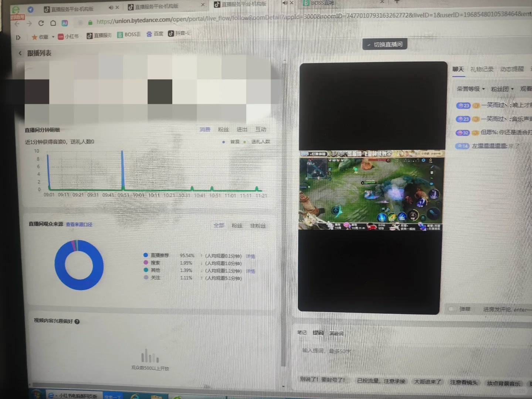Click the 别说了！要封号了！ quick prompt

(x=322, y=379)
